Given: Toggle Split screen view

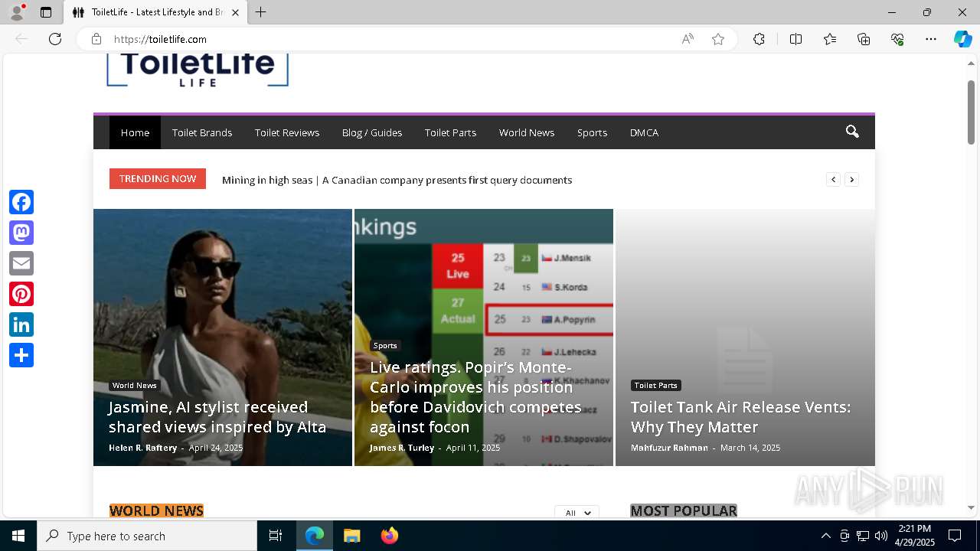Looking at the screenshot, I should [795, 39].
